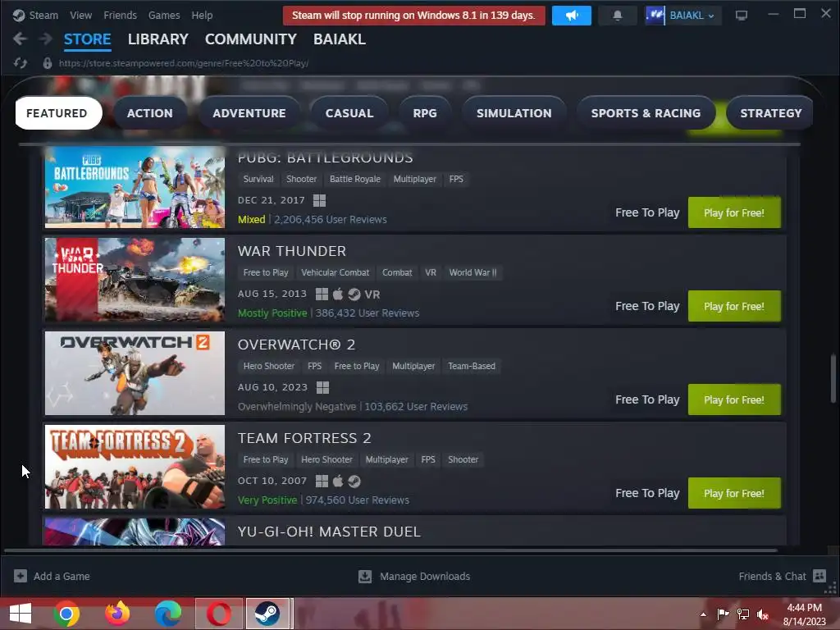Image resolution: width=840 pixels, height=630 pixels.
Task: Go forward with the right arrow
Action: click(x=46, y=39)
